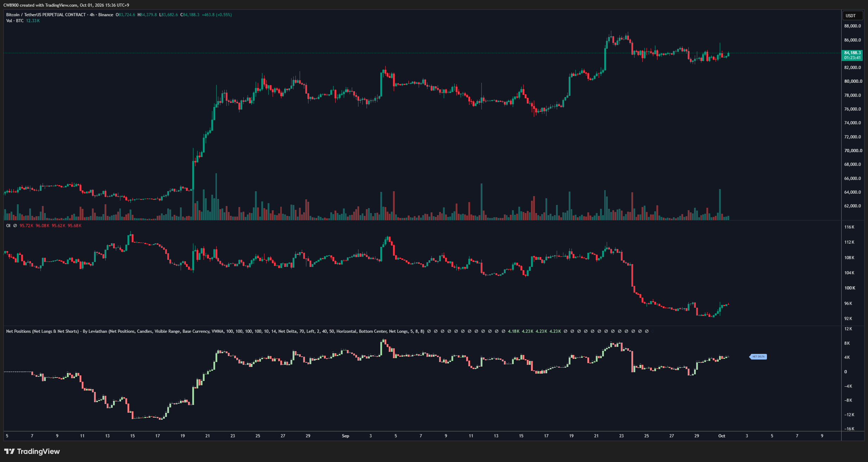
Task: Click the USDT currency button on price axis
Action: 852,15
